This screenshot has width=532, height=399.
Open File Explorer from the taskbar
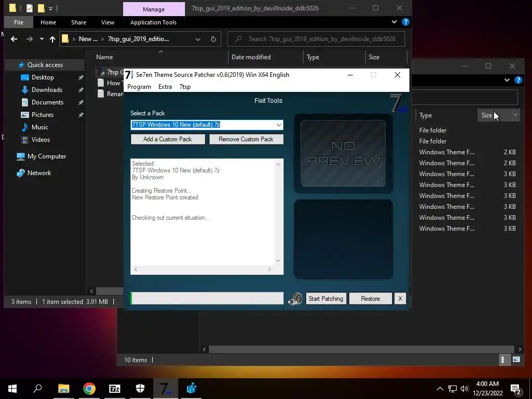[x=63, y=389]
